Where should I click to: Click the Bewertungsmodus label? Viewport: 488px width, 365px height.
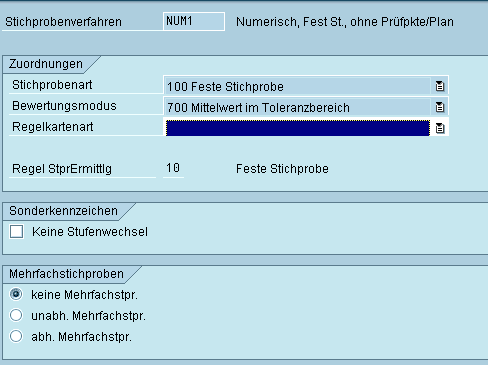pos(64,106)
